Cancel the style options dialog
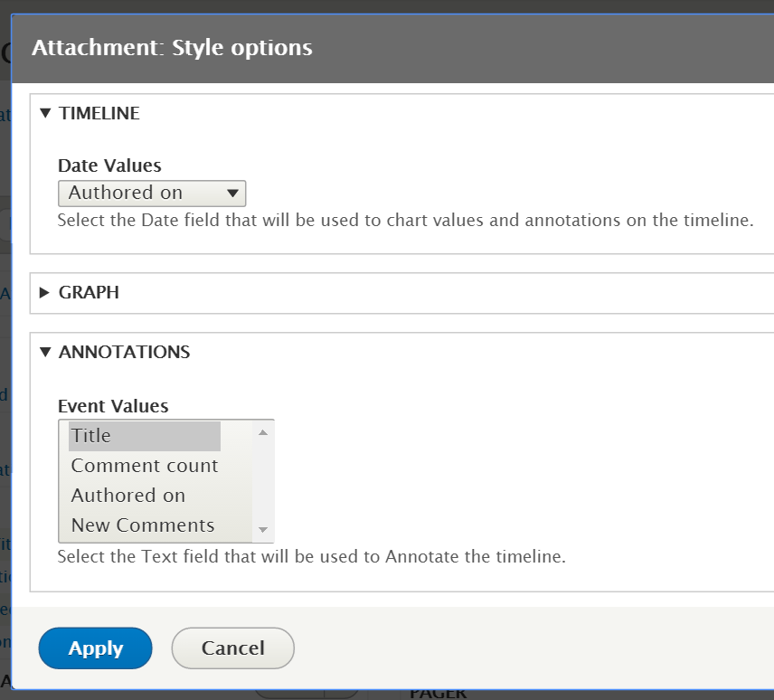Viewport: 774px width, 700px height. click(x=233, y=648)
